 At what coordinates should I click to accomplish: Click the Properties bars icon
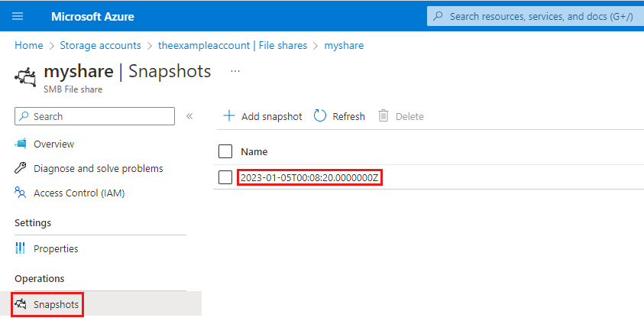tap(21, 248)
